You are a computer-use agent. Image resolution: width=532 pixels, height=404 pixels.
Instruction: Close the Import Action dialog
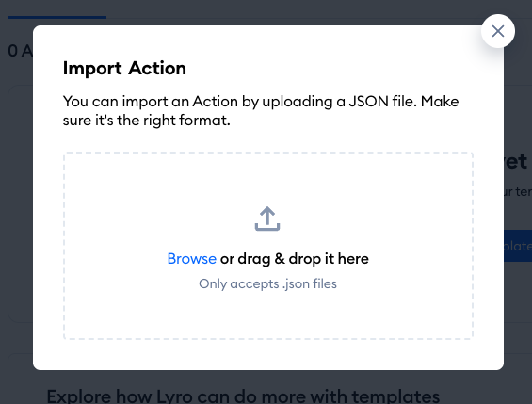click(x=498, y=31)
